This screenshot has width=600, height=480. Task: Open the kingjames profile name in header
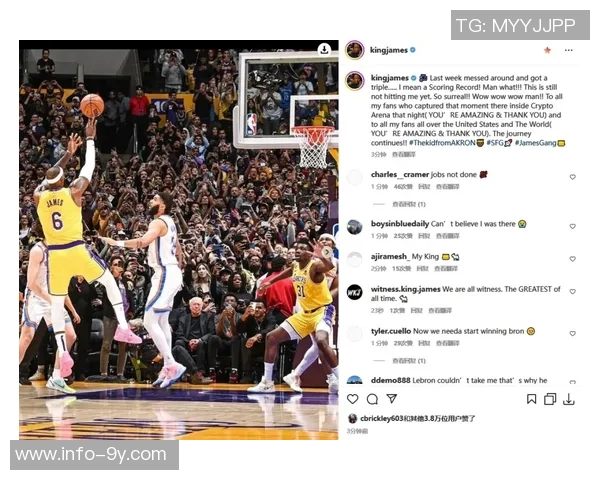click(388, 50)
